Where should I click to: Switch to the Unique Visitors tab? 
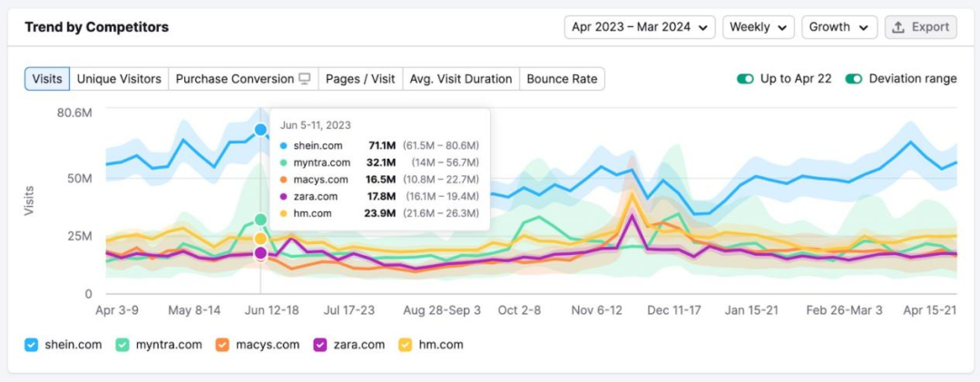click(x=119, y=79)
